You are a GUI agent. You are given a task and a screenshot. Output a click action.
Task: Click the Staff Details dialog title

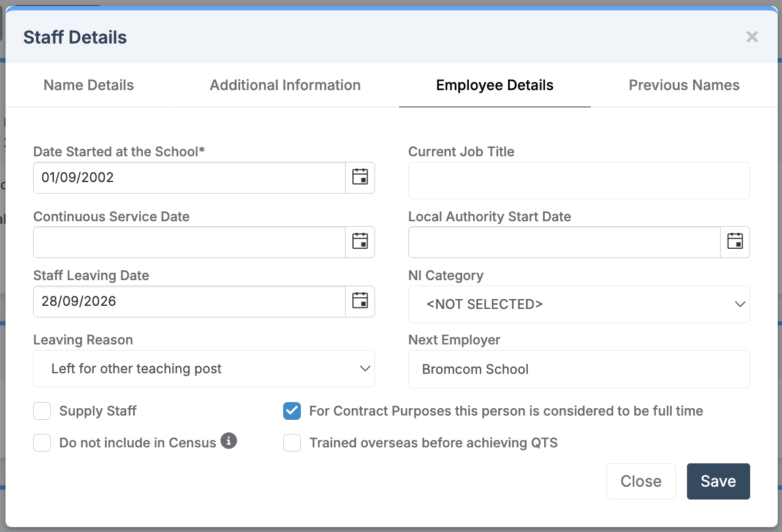75,37
